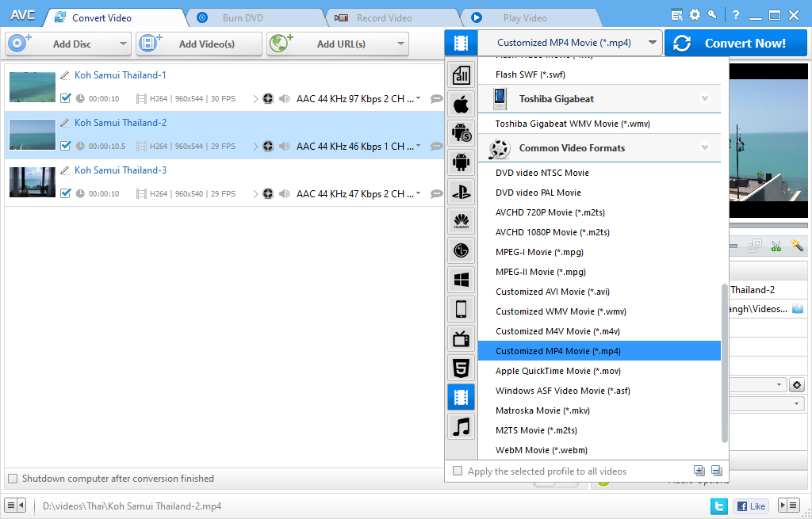Screen dimensions: 812x519
Task: Open the Windows devices profile category
Action: 461,280
